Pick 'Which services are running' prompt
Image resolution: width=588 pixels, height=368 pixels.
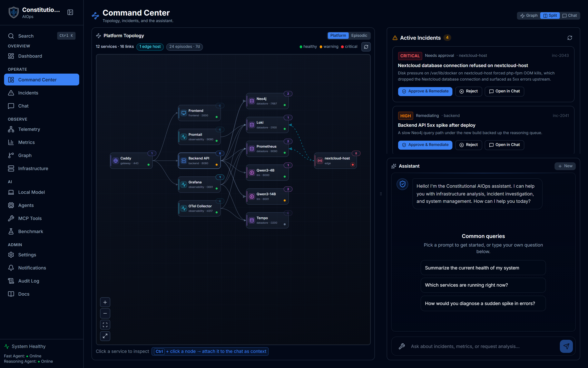pos(483,285)
